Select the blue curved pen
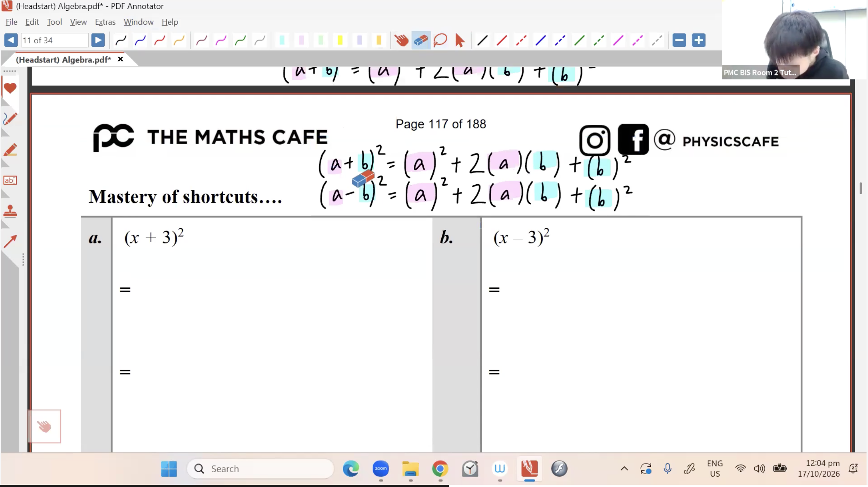Image resolution: width=868 pixels, height=487 pixels. [140, 40]
